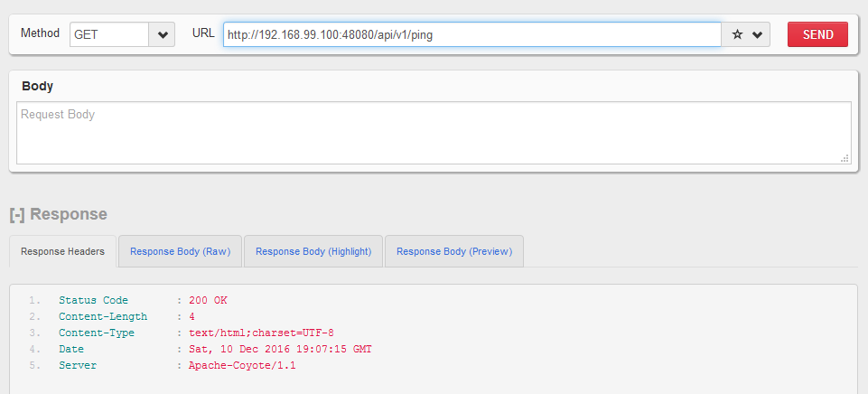This screenshot has height=394, width=868.
Task: Focus the URL address field
Action: [471, 34]
